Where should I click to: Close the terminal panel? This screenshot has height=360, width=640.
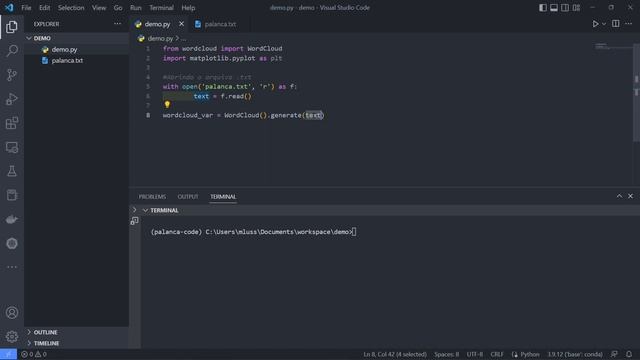pos(631,196)
